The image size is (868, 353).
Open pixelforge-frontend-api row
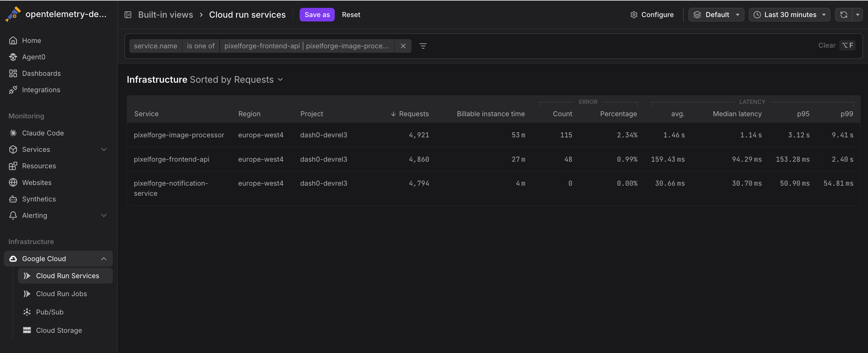point(493,159)
